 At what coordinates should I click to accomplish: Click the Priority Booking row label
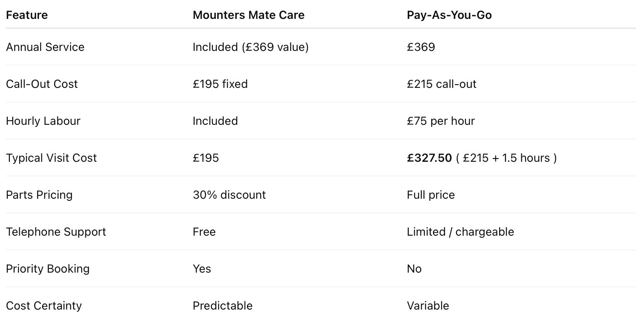pos(48,269)
